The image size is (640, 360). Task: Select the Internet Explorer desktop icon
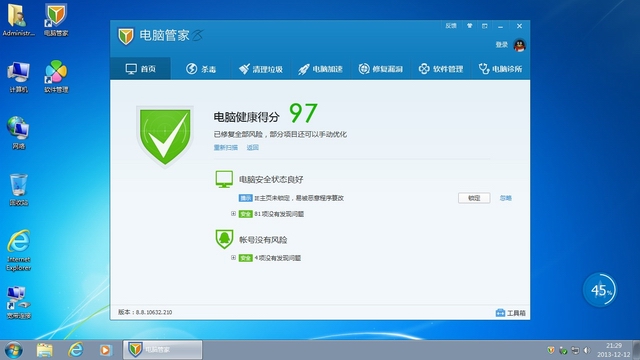click(x=18, y=250)
